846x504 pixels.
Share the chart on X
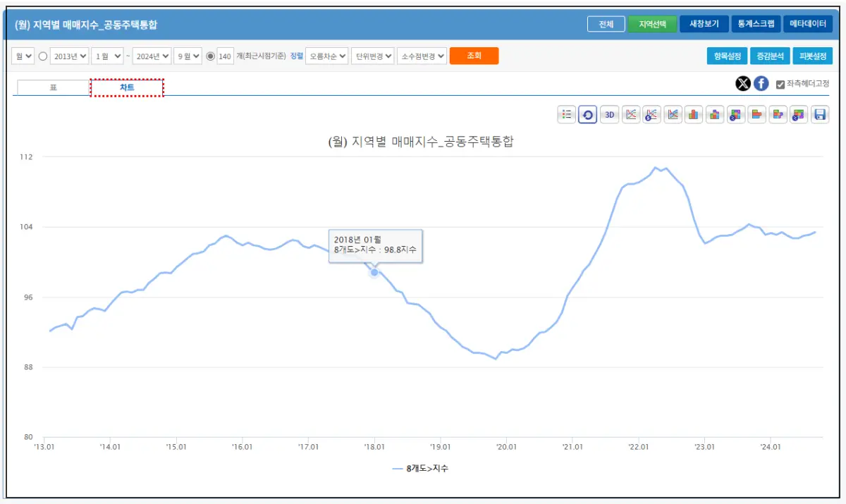[743, 84]
